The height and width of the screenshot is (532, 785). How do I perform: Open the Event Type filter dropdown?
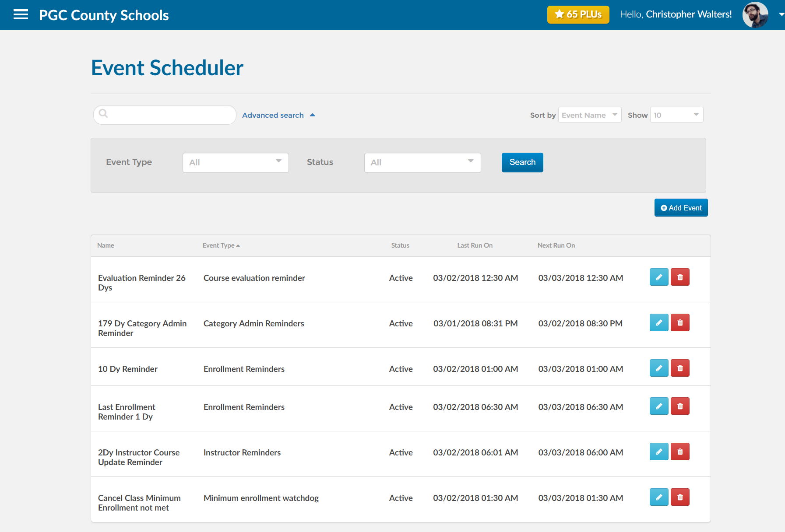coord(236,162)
